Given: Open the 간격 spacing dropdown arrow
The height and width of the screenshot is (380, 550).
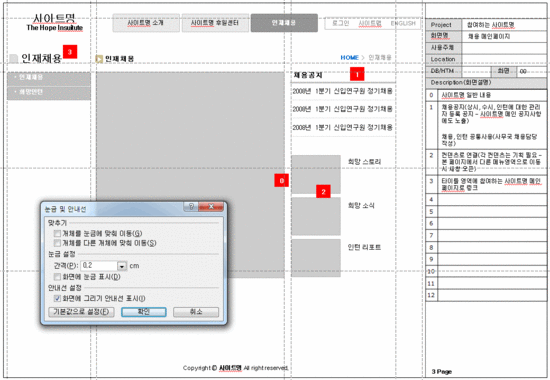Looking at the screenshot, I should click(122, 266).
